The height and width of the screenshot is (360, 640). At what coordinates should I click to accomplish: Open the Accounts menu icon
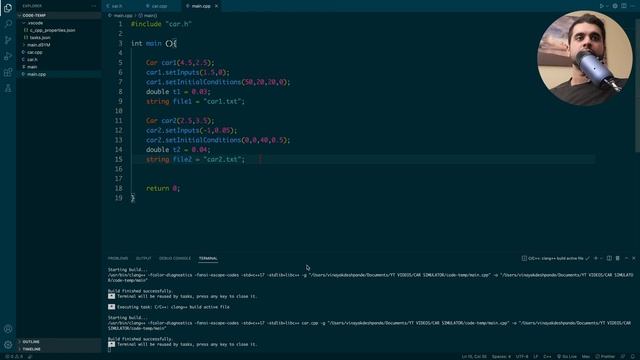(x=8, y=329)
